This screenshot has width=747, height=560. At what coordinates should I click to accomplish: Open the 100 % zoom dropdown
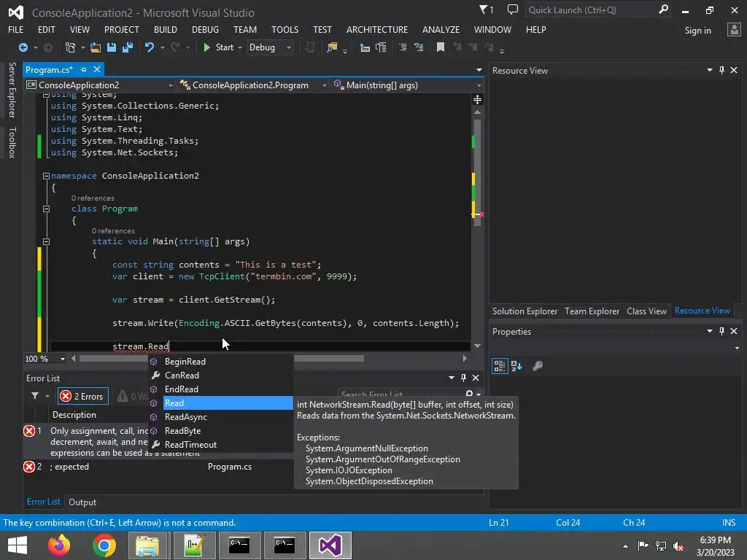pos(63,359)
